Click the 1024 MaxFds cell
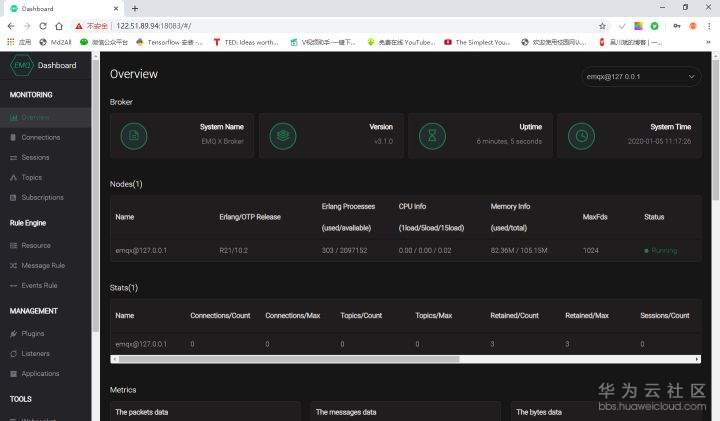This screenshot has height=421, width=720. 591,250
